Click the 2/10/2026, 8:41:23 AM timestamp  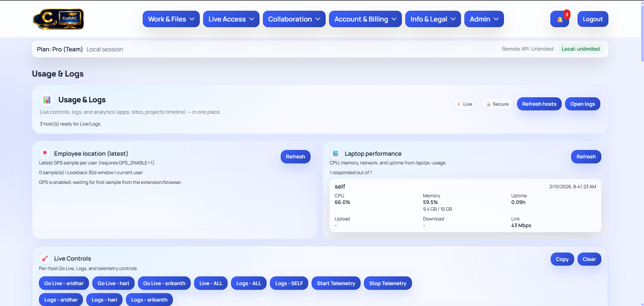(573, 187)
